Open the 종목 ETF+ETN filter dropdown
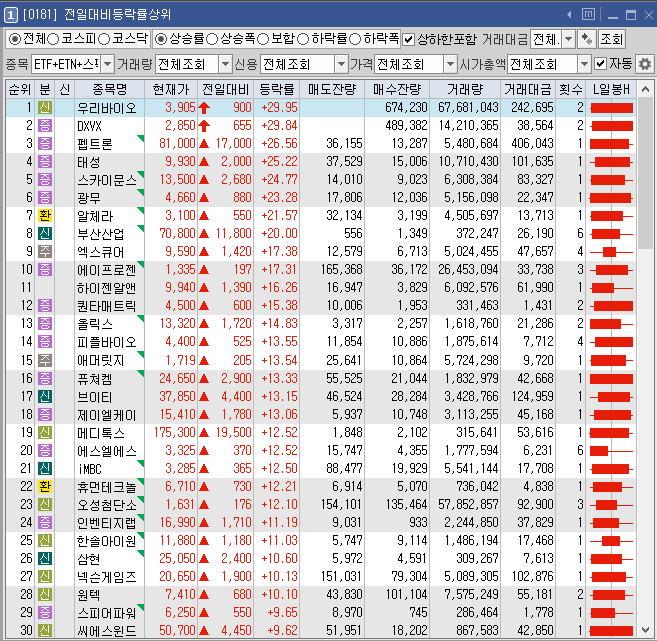This screenshot has height=641, width=657. click(108, 64)
